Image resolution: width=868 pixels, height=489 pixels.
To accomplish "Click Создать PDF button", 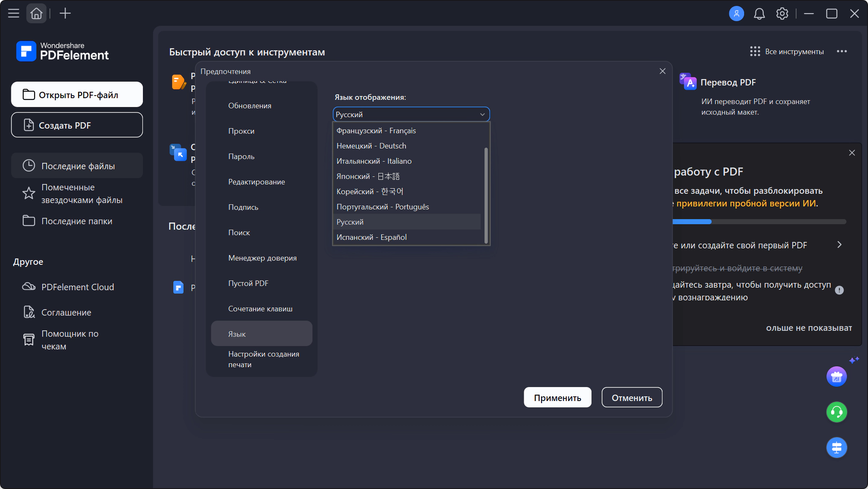I will click(x=77, y=125).
